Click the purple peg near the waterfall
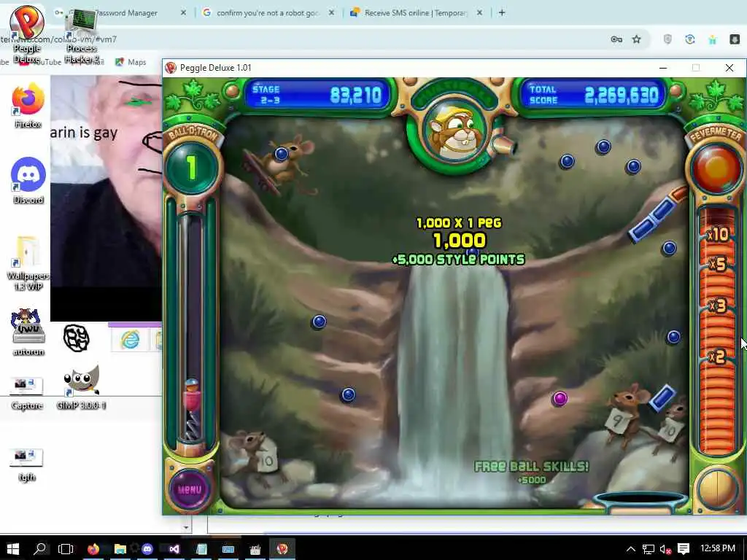 560,399
